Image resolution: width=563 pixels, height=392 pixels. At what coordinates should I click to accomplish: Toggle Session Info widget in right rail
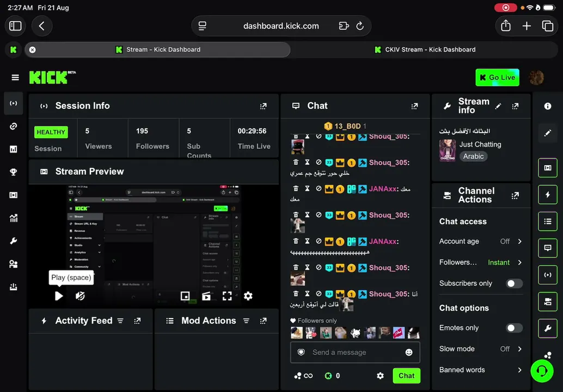click(548, 275)
